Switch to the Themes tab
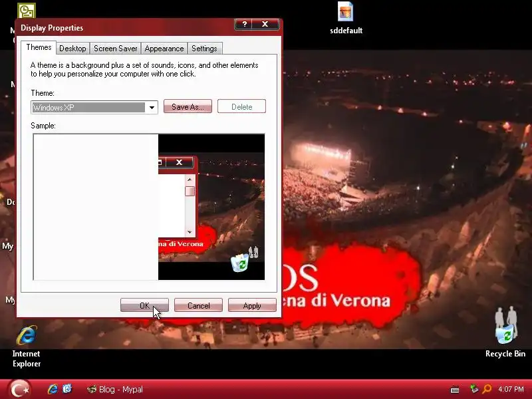The image size is (532, 399). [x=39, y=47]
